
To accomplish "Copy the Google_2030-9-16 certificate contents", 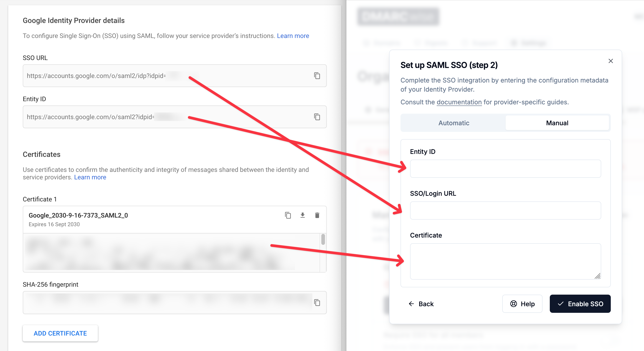I will tap(288, 215).
